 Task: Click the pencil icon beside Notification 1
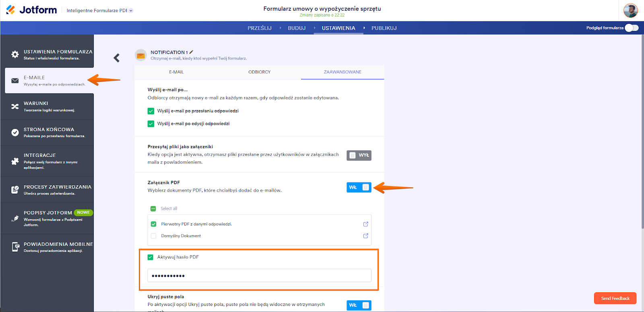pyautogui.click(x=192, y=52)
